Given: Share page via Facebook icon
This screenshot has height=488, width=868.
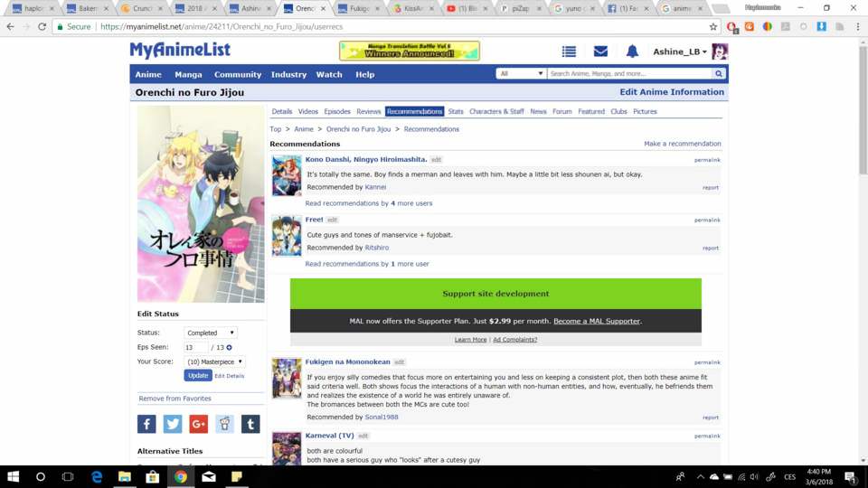Looking at the screenshot, I should pyautogui.click(x=146, y=424).
